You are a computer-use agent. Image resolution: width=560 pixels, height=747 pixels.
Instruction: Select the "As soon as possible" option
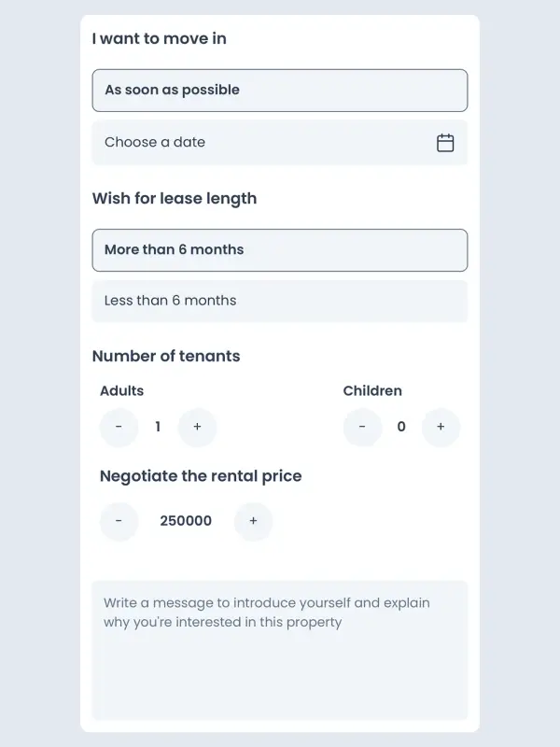point(279,91)
